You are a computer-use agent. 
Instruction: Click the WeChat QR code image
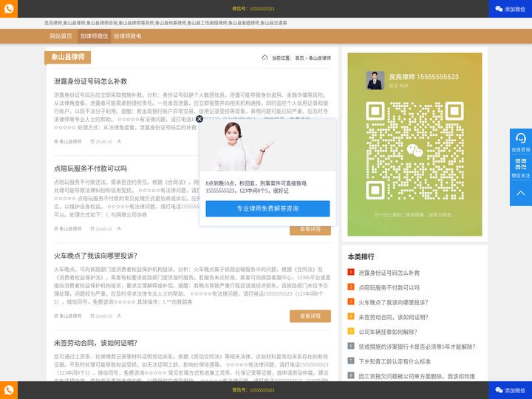[x=415, y=150]
